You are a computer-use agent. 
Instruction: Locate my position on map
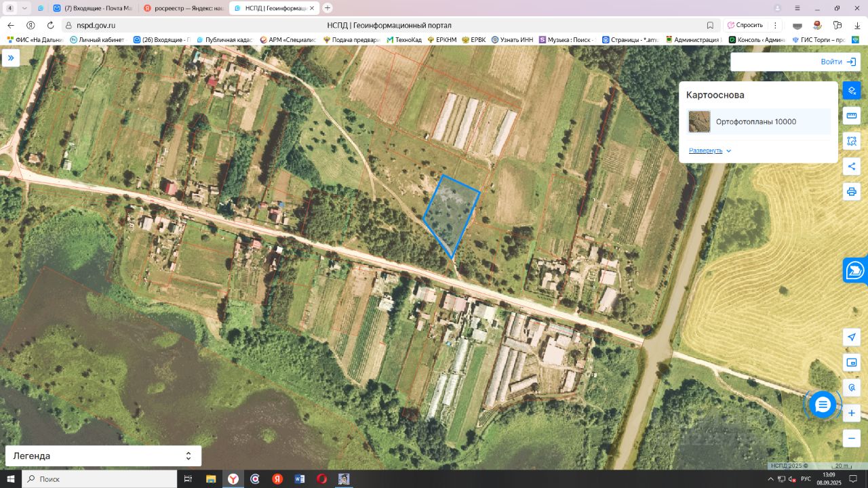pyautogui.click(x=852, y=338)
